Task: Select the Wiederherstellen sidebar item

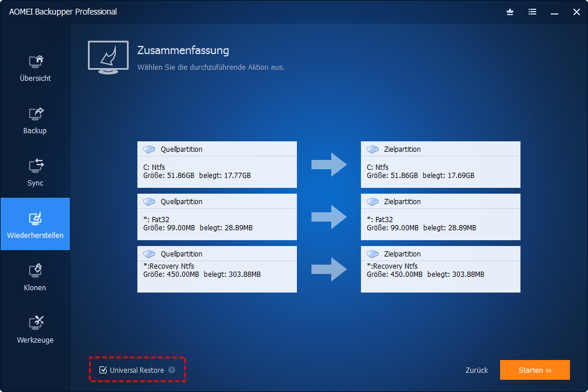Action: 36,224
